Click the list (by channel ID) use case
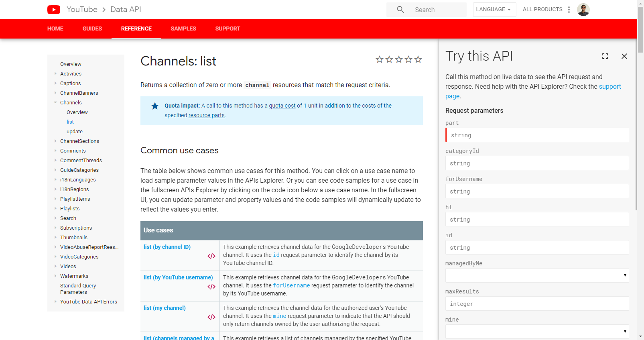Viewport: 644px width, 340px height. coord(167,247)
